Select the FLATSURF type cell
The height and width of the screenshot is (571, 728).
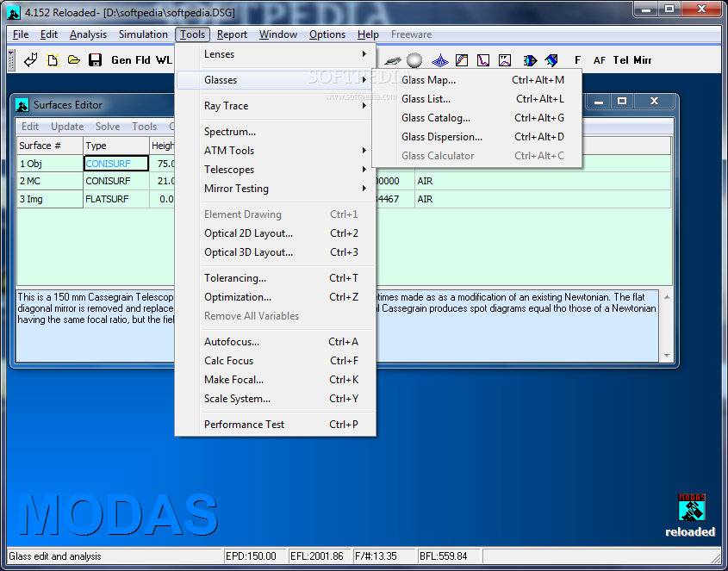pos(116,199)
